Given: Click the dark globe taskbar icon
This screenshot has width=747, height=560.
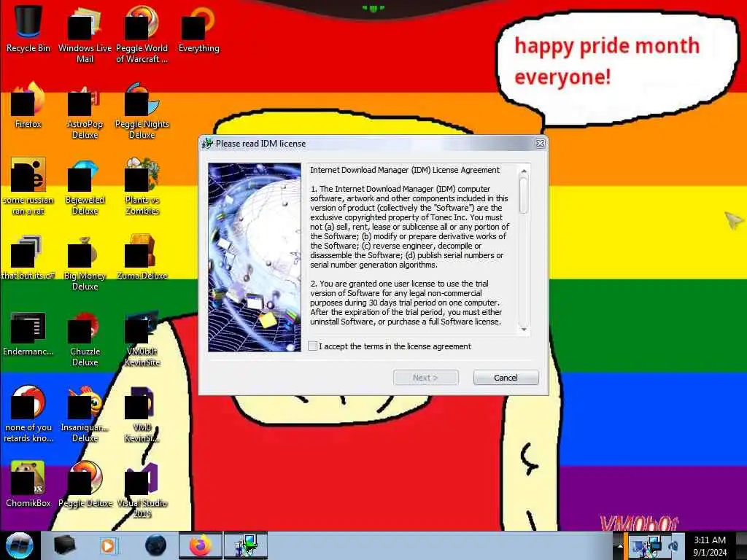Looking at the screenshot, I should click(x=156, y=545).
